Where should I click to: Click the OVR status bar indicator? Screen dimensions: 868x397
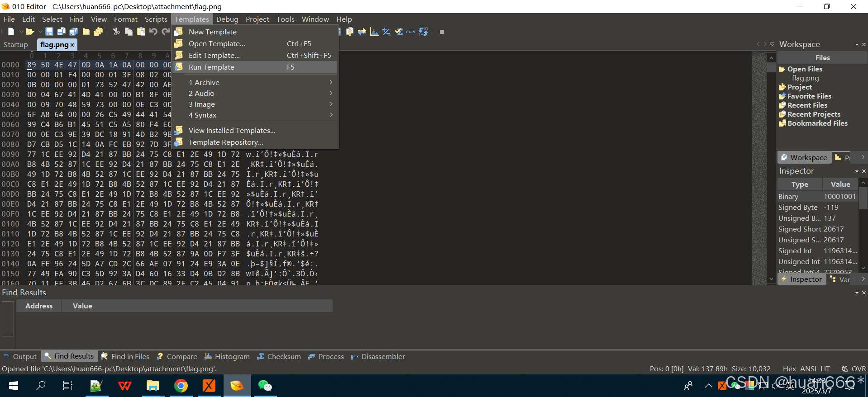[x=858, y=369]
